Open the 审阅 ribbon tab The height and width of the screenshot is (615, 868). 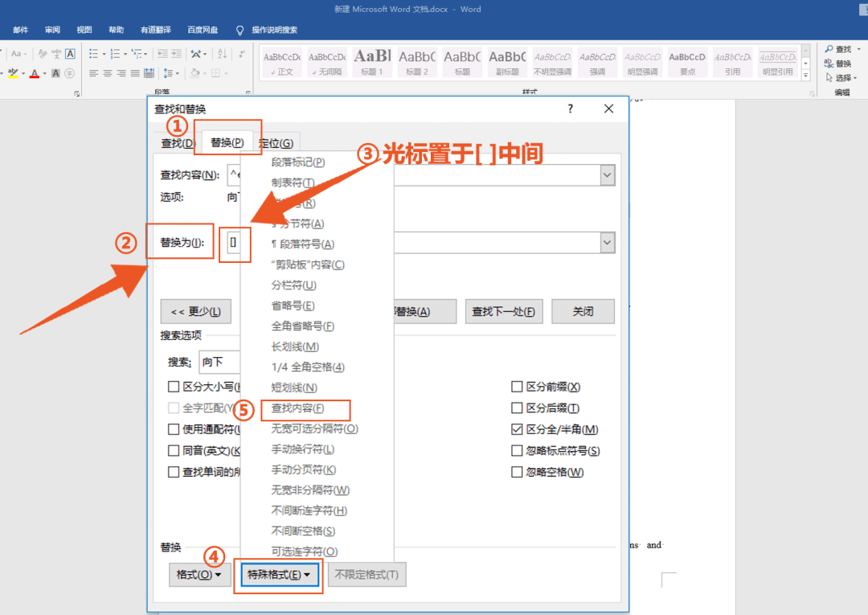pyautogui.click(x=52, y=30)
